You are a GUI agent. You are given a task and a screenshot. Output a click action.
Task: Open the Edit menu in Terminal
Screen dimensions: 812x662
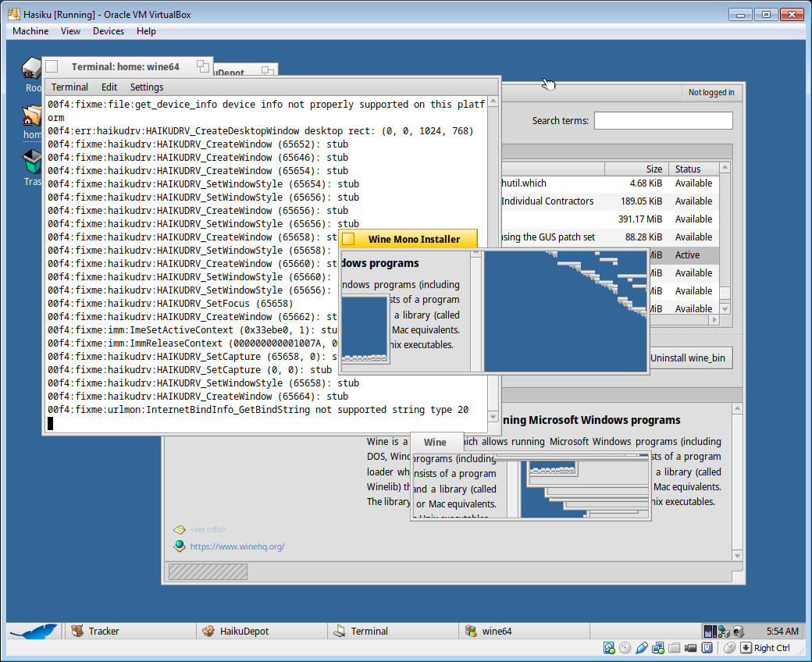(109, 87)
